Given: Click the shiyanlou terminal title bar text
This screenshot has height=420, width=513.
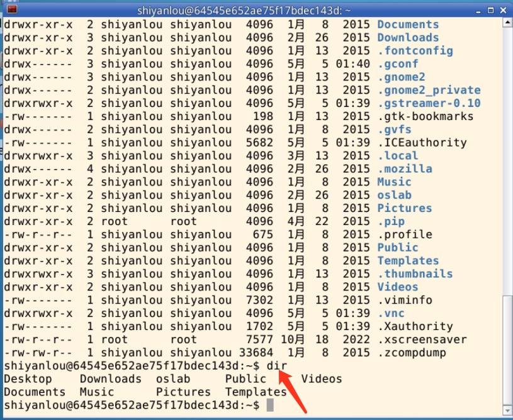Looking at the screenshot, I should click(x=245, y=10).
